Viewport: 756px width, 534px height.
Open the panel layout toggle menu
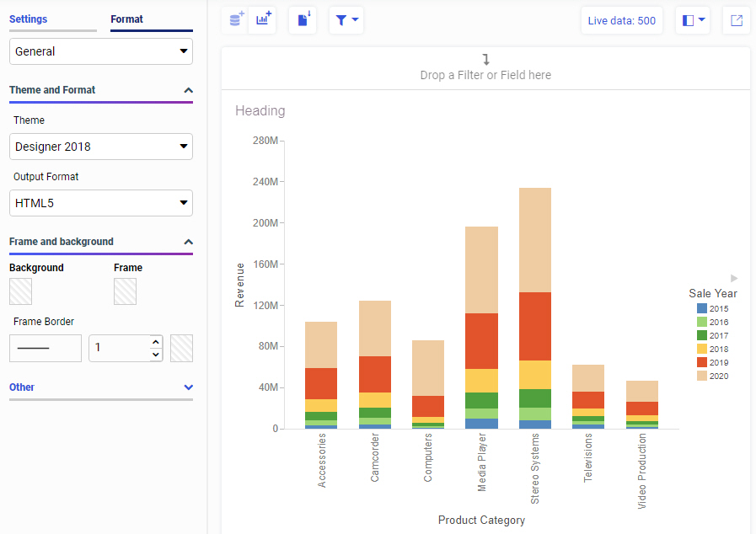(x=693, y=20)
